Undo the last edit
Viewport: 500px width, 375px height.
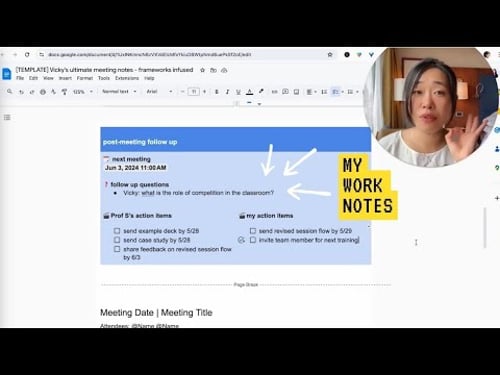pos(21,92)
